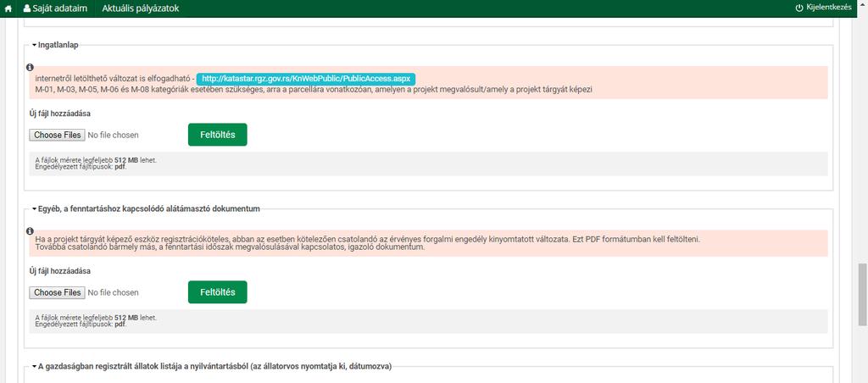
Task: Collapse the regisztrált állatok listája section
Action: 211,366
